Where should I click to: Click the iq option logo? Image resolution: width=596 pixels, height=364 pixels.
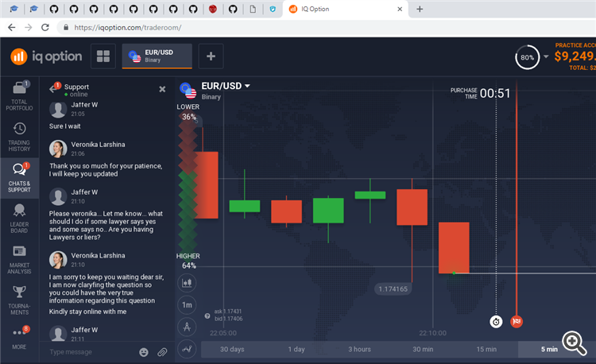point(46,56)
